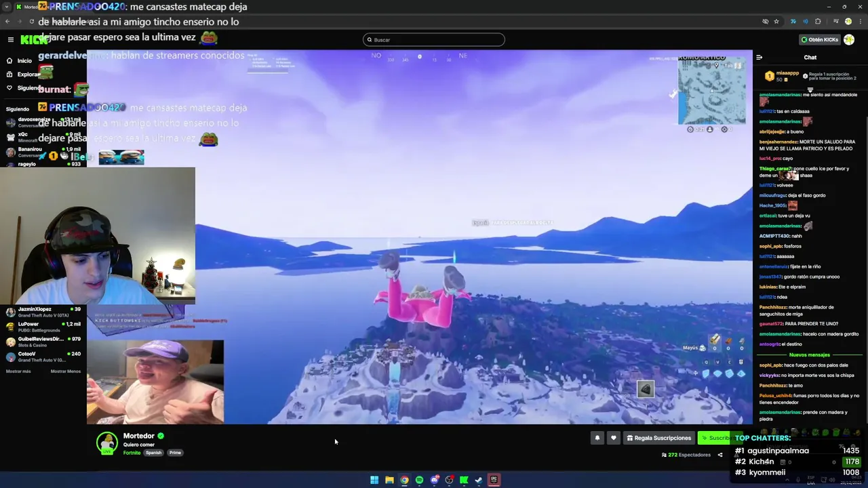The width and height of the screenshot is (868, 488).
Task: Toggle notifications with the bell icon
Action: pyautogui.click(x=597, y=438)
